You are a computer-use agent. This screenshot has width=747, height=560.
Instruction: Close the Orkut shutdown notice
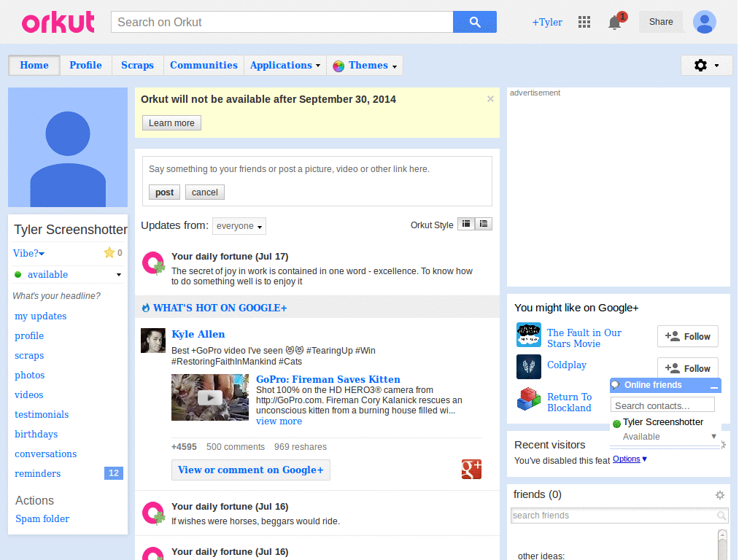point(490,99)
